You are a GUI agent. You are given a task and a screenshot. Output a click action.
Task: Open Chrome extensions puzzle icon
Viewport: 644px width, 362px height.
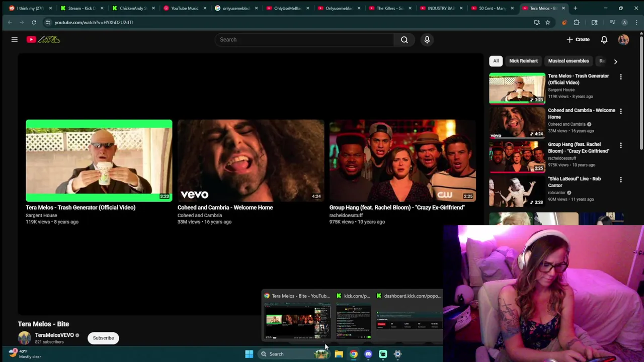(x=577, y=22)
